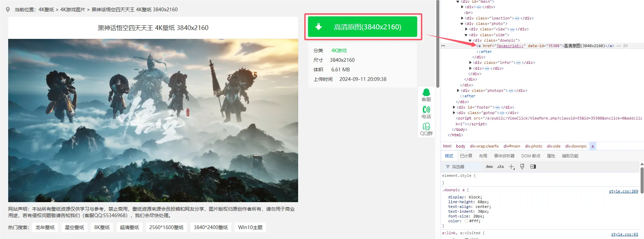
Task: Toggle the computed styles sidebar icon
Action: click(x=533, y=167)
